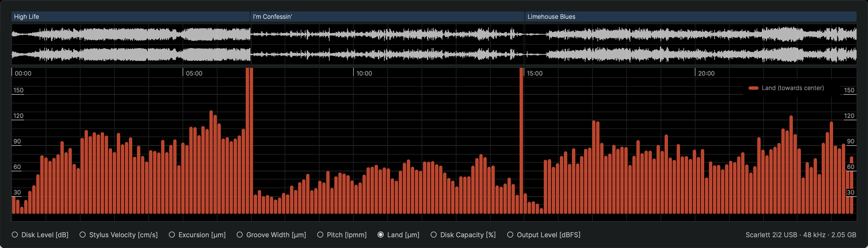Viewport: 868px width, 248px height.
Task: Click the 00:00 start marker
Action: [x=23, y=73]
